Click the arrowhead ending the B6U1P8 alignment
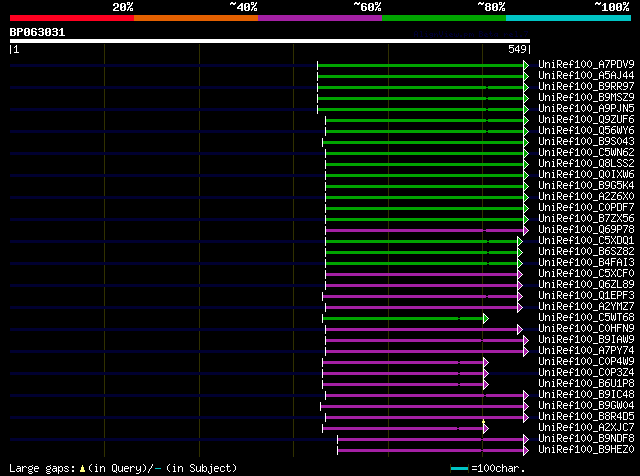This screenshot has height=476, width=640. click(486, 385)
